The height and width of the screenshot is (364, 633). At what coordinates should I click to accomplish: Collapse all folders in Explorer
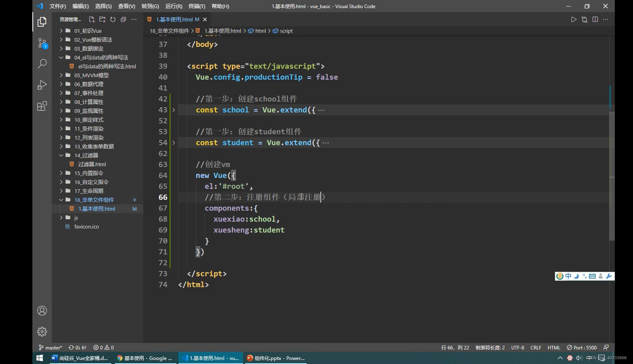tap(123, 19)
